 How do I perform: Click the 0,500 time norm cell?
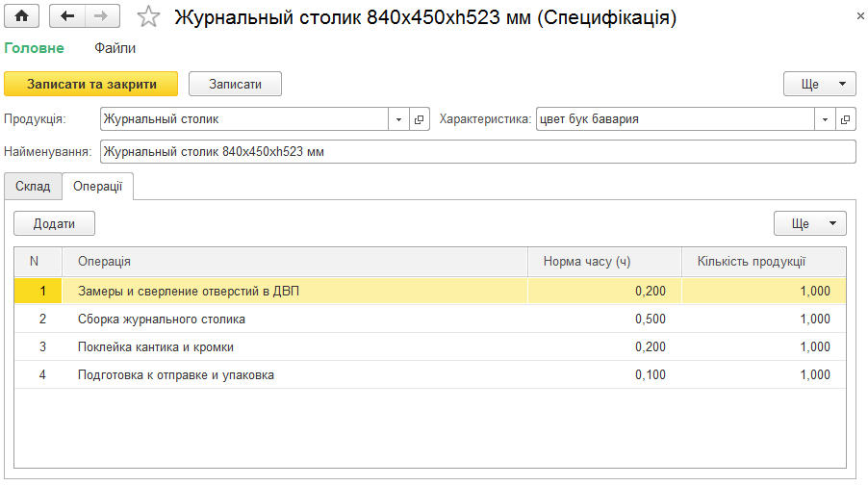pos(604,319)
